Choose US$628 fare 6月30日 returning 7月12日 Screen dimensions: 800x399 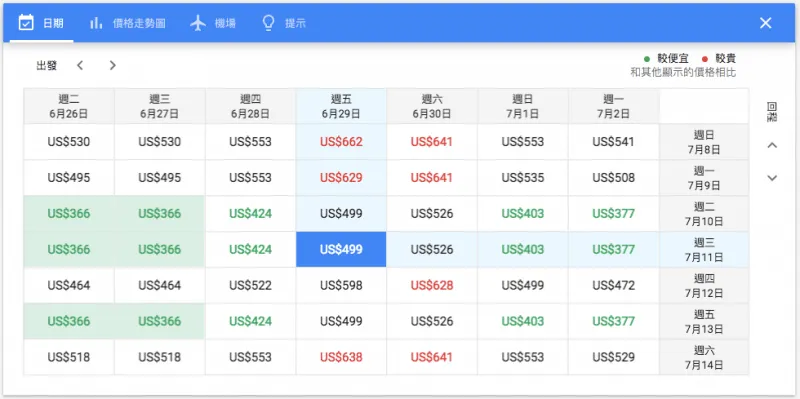point(432,285)
